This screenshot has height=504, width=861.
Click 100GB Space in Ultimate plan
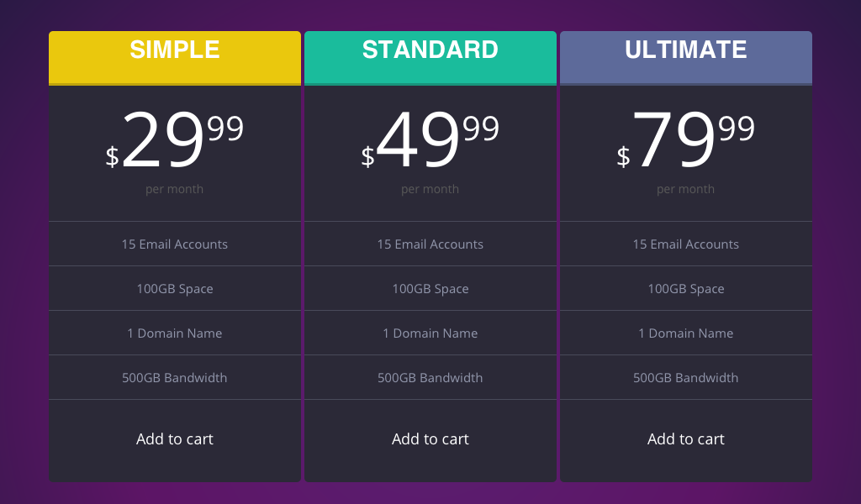(x=686, y=288)
